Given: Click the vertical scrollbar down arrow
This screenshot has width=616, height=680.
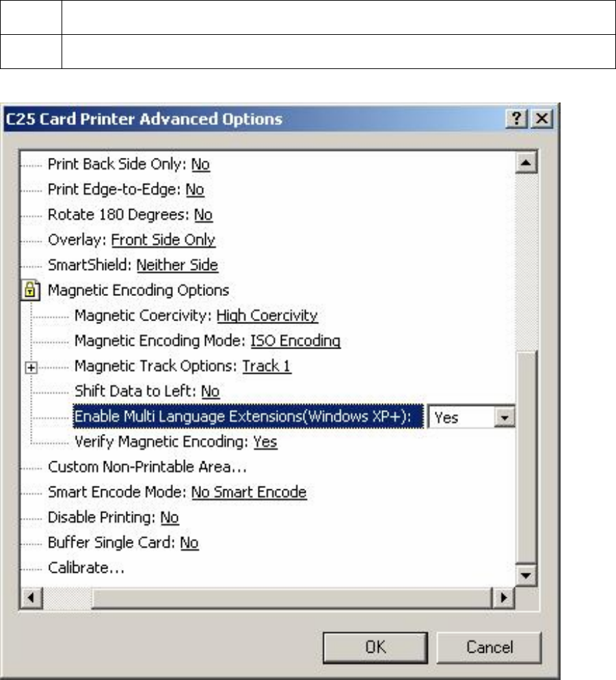Looking at the screenshot, I should (526, 576).
